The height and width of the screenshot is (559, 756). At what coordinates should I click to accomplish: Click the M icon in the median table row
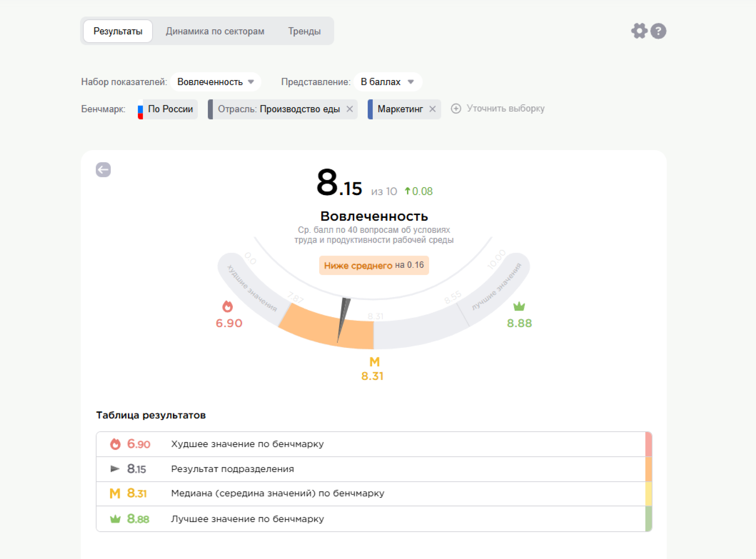[115, 493]
